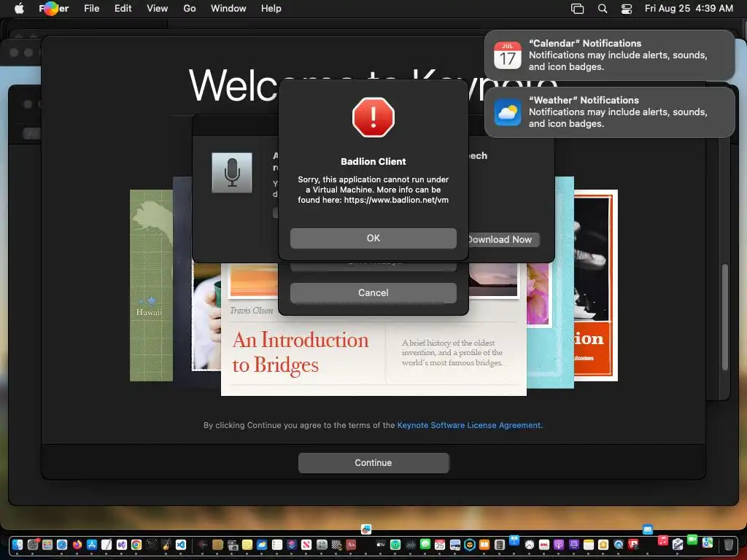Viewport: 747px width, 560px height.
Task: Open the Edit menu
Action: (x=123, y=9)
